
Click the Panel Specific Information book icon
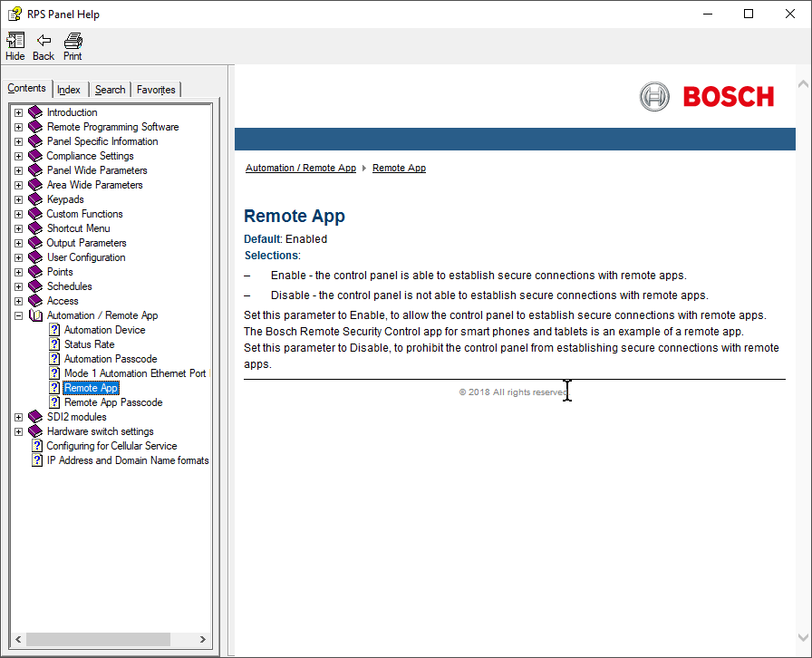35,141
